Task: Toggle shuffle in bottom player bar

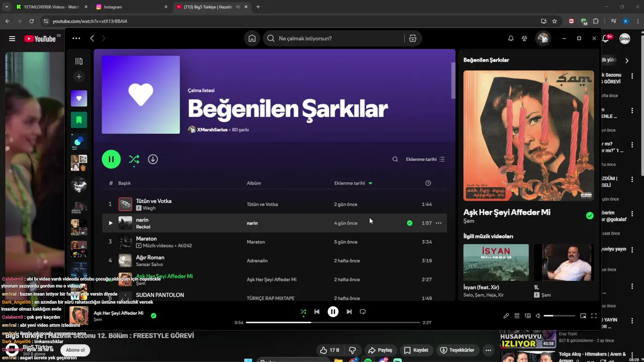Action: click(x=303, y=312)
